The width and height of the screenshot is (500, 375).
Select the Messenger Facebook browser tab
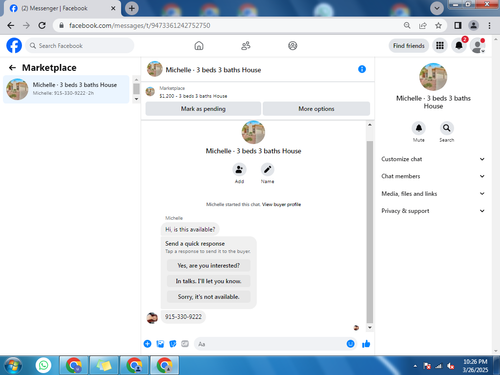coord(62,8)
